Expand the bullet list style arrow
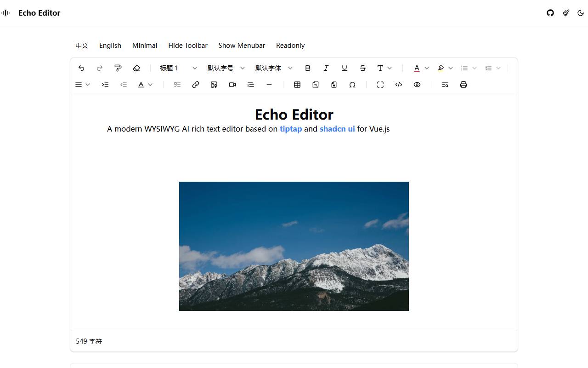This screenshot has height=368, width=588. [475, 68]
